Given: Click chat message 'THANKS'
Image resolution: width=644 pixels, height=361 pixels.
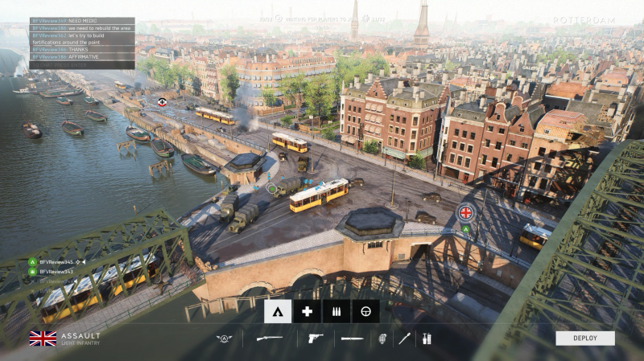Looking at the screenshot, I should 78,50.
